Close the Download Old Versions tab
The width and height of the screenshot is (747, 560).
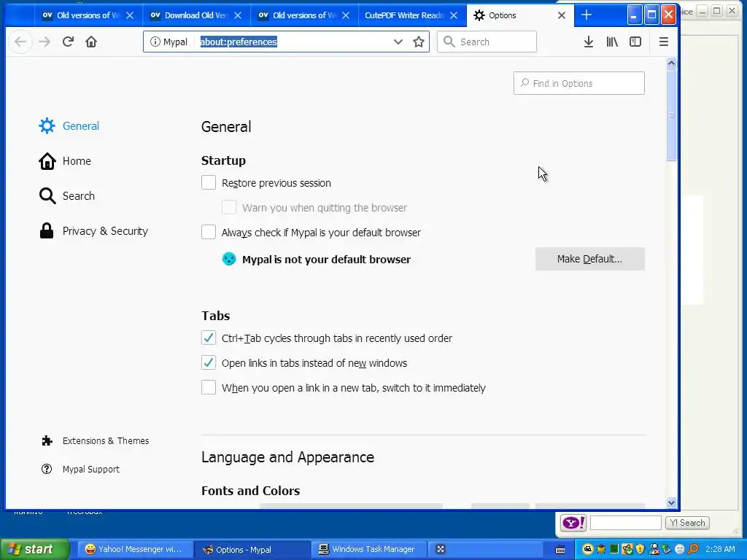click(x=239, y=15)
